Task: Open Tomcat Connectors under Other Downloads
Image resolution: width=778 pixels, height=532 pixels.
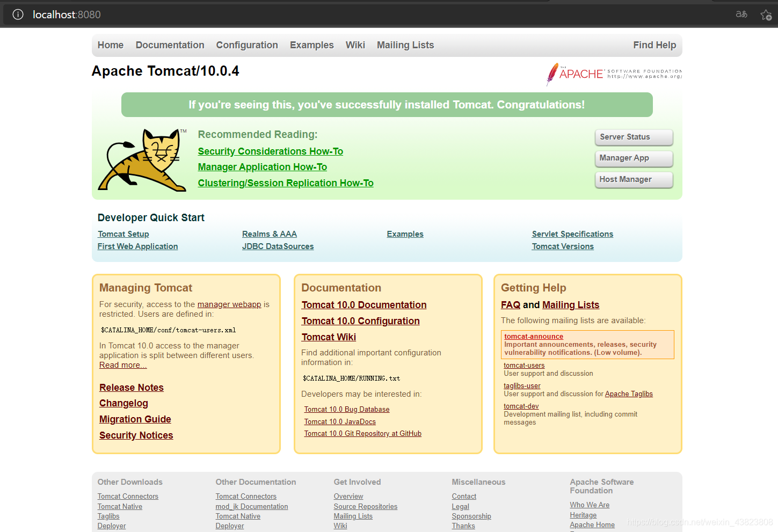Action: [128, 497]
